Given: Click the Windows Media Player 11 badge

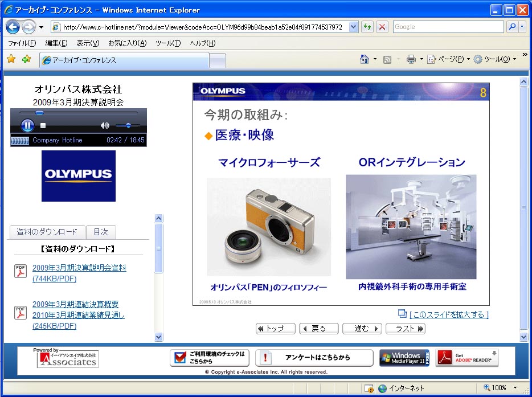Looking at the screenshot, I should pyautogui.click(x=404, y=358).
